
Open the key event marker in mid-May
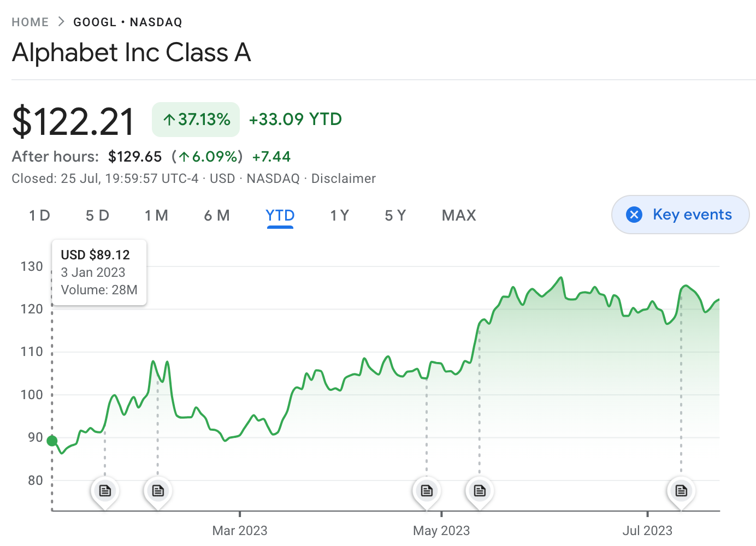click(480, 490)
